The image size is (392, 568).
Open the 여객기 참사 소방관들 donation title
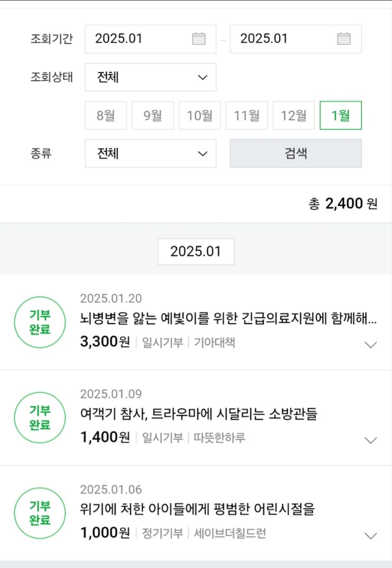[198, 415]
